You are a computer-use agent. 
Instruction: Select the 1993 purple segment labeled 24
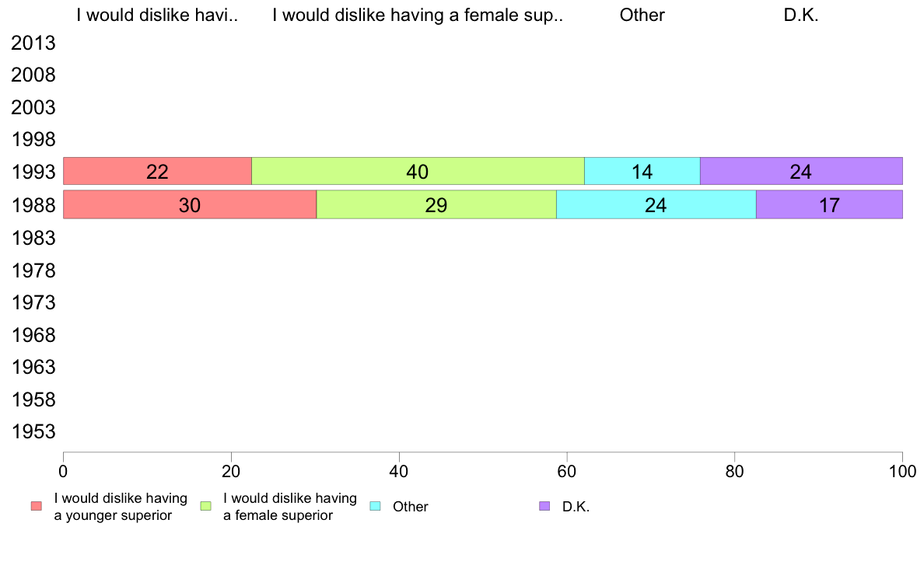[x=801, y=172]
